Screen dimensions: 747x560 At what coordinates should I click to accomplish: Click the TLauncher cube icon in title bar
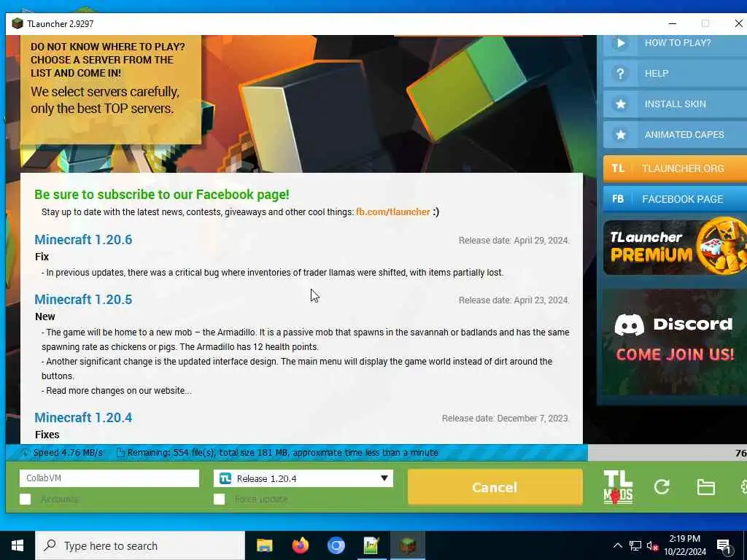pyautogui.click(x=18, y=23)
